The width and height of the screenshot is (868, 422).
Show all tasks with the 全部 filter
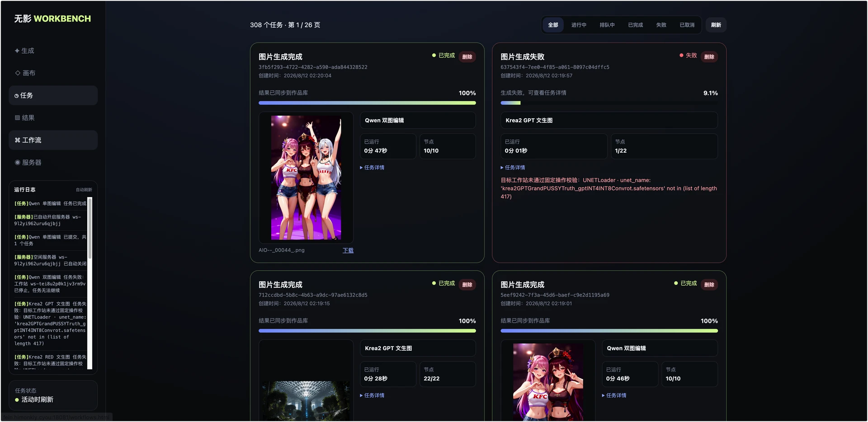[553, 25]
